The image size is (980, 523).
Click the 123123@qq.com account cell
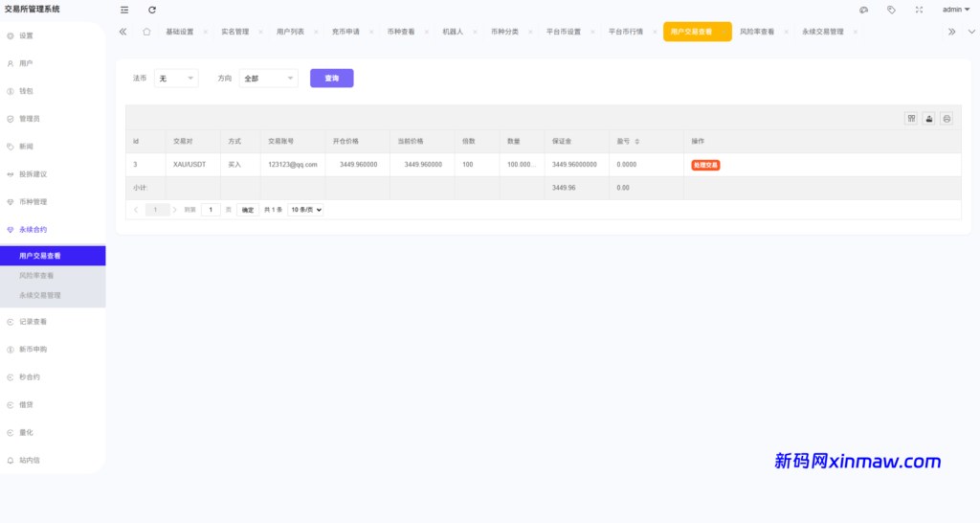click(x=293, y=165)
